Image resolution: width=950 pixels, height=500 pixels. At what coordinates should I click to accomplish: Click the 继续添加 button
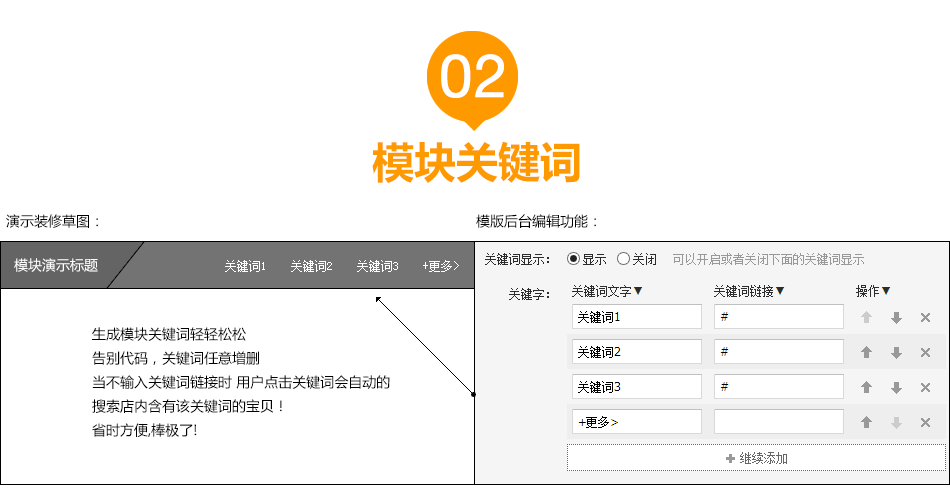pos(756,458)
